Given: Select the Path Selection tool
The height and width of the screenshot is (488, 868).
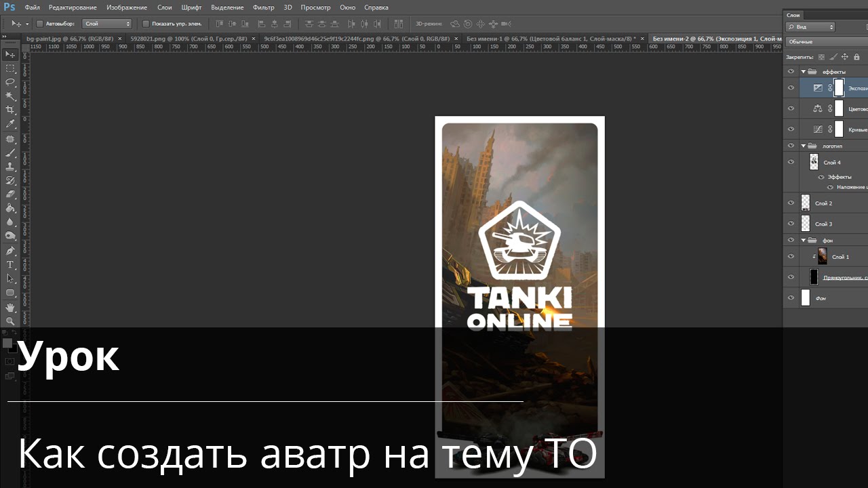Looking at the screenshot, I should (10, 279).
